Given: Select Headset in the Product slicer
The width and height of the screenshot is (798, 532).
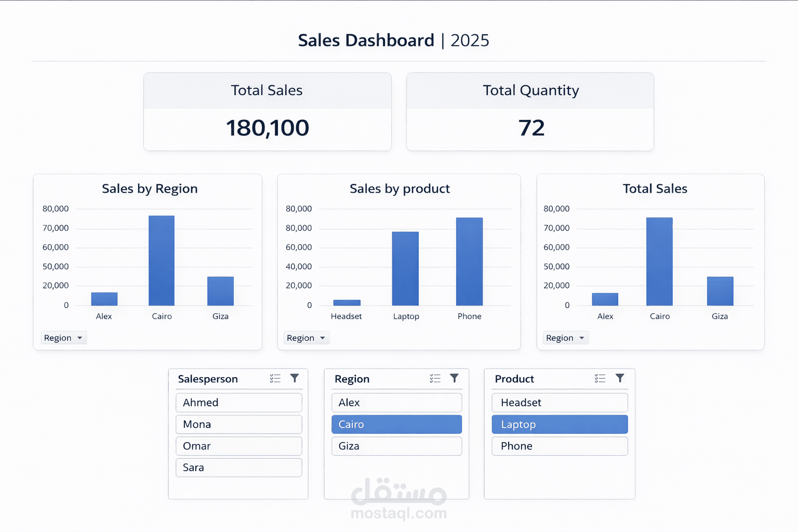Looking at the screenshot, I should 560,402.
